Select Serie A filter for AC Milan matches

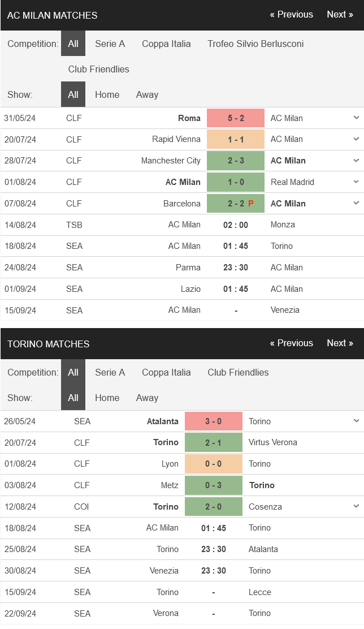click(x=110, y=44)
